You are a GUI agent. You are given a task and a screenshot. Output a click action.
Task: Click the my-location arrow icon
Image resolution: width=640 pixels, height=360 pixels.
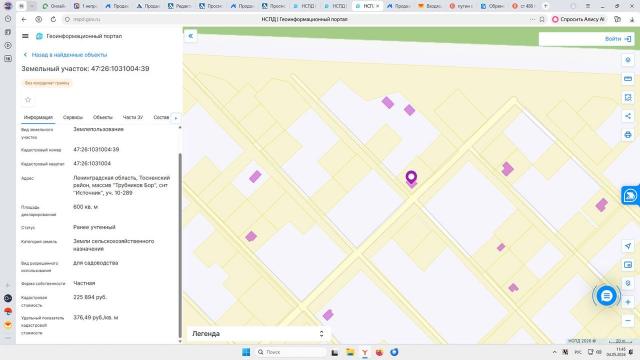pyautogui.click(x=628, y=246)
